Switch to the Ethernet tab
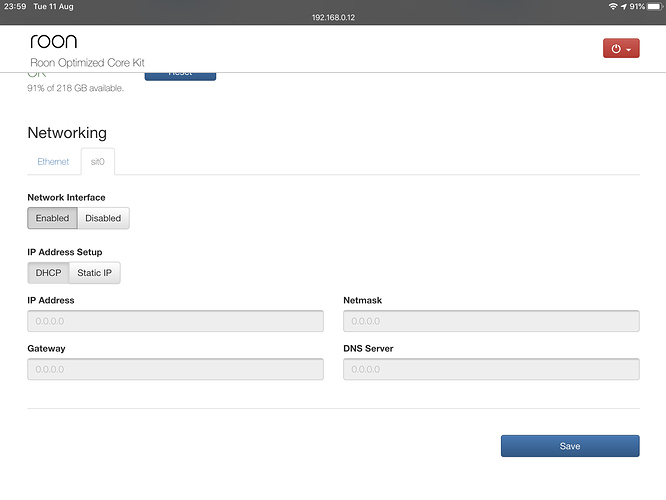This screenshot has height=500, width=666. (53, 162)
